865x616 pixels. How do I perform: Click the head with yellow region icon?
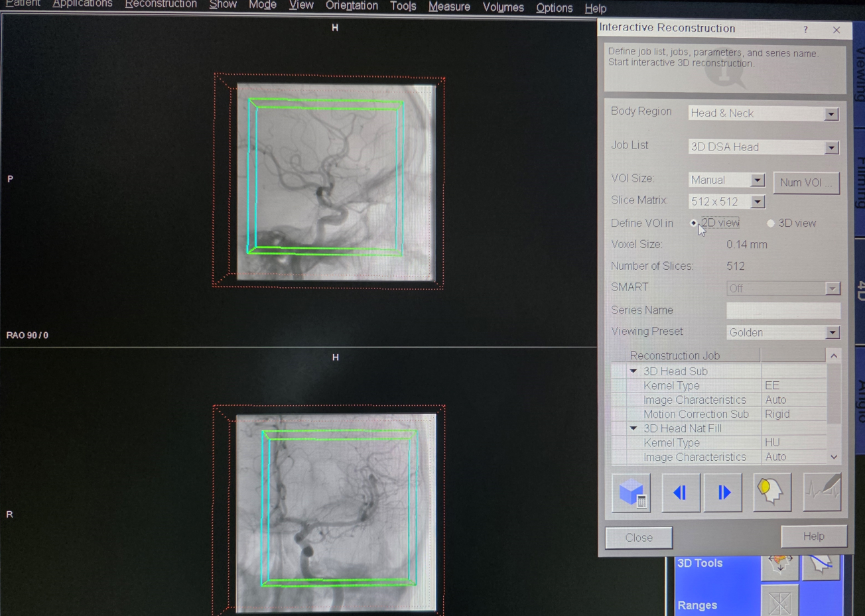(x=771, y=492)
